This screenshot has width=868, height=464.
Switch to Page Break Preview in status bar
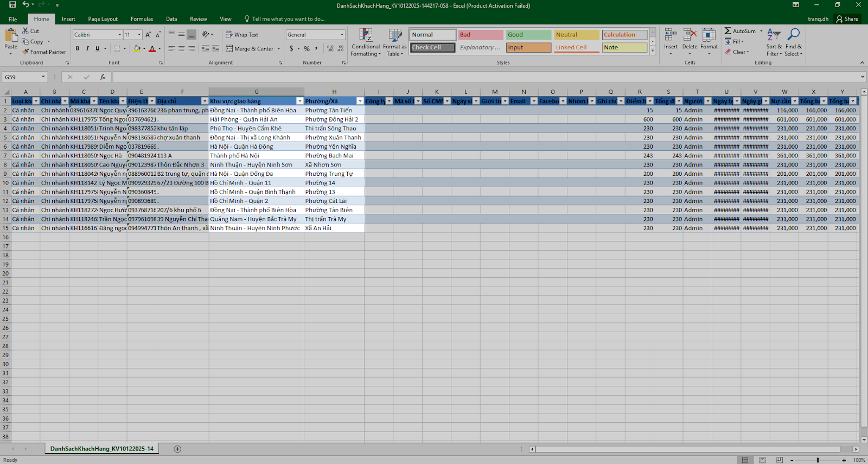tap(780, 460)
